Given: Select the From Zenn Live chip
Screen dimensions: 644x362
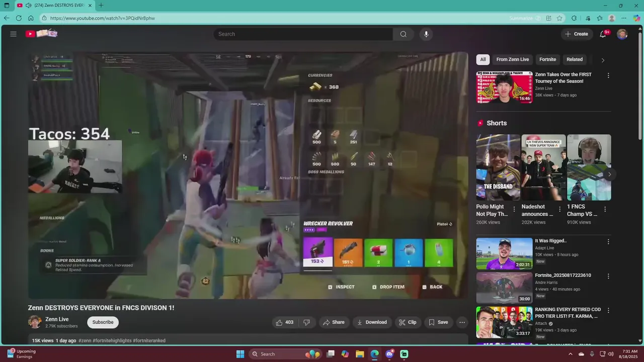Looking at the screenshot, I should (513, 59).
